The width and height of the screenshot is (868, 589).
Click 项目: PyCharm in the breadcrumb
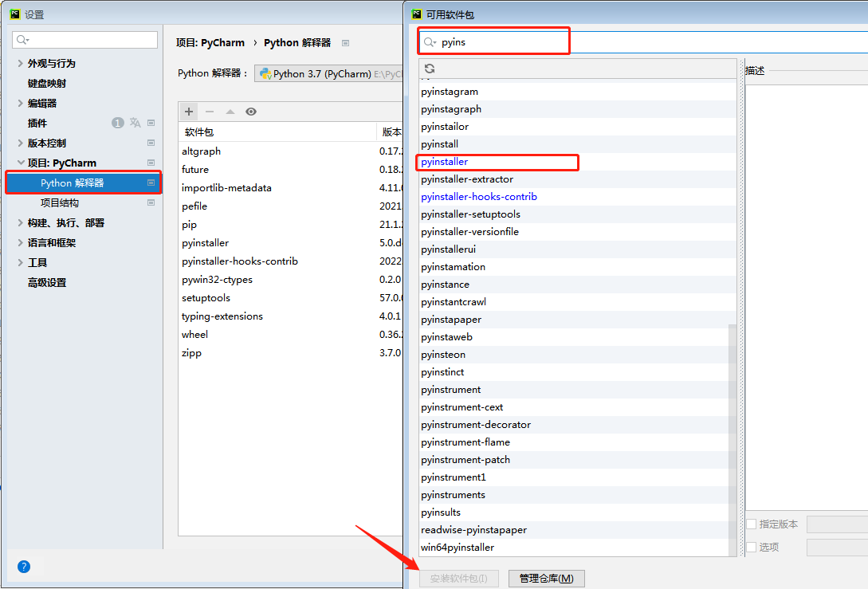(x=210, y=42)
